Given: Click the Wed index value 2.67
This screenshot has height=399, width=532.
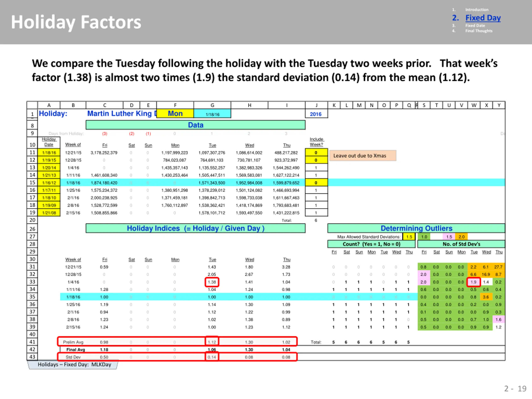Looking at the screenshot, I should click(x=249, y=275).
